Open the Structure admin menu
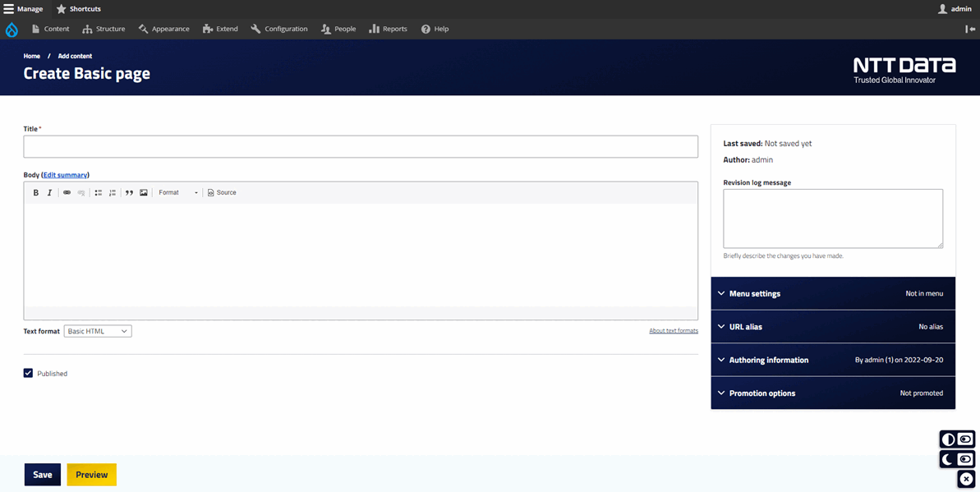This screenshot has width=980, height=492. tap(104, 29)
